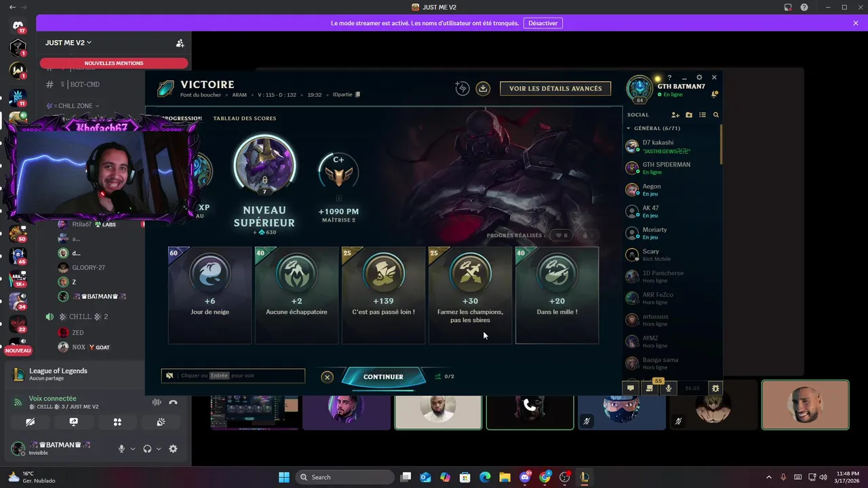Open League client help question mark
868x488 pixels.
[x=669, y=78]
